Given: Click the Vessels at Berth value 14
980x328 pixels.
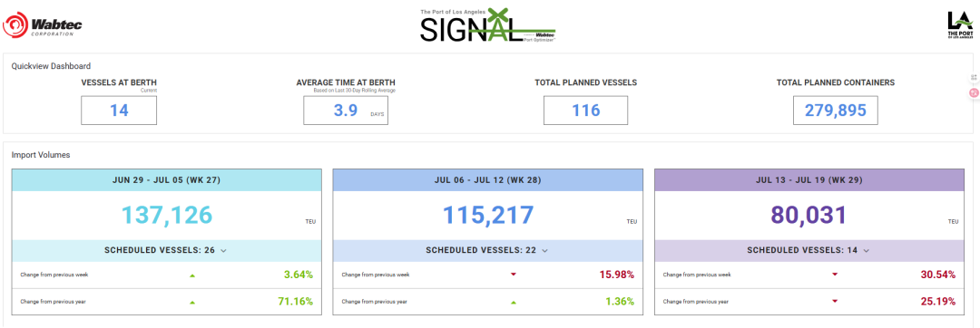Looking at the screenshot, I should pyautogui.click(x=119, y=111).
